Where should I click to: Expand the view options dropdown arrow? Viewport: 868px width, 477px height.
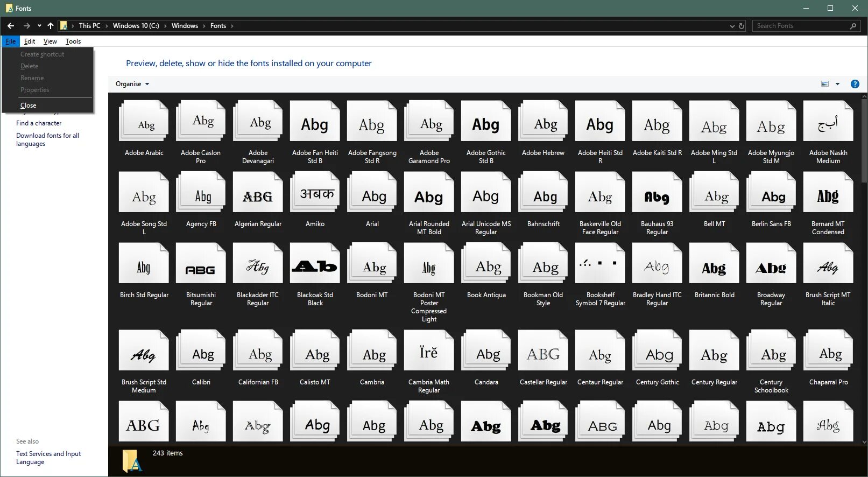click(837, 84)
